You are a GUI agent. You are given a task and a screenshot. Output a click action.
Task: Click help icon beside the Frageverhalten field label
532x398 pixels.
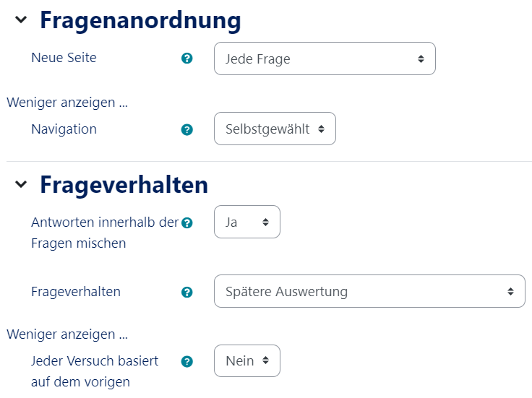tap(187, 293)
